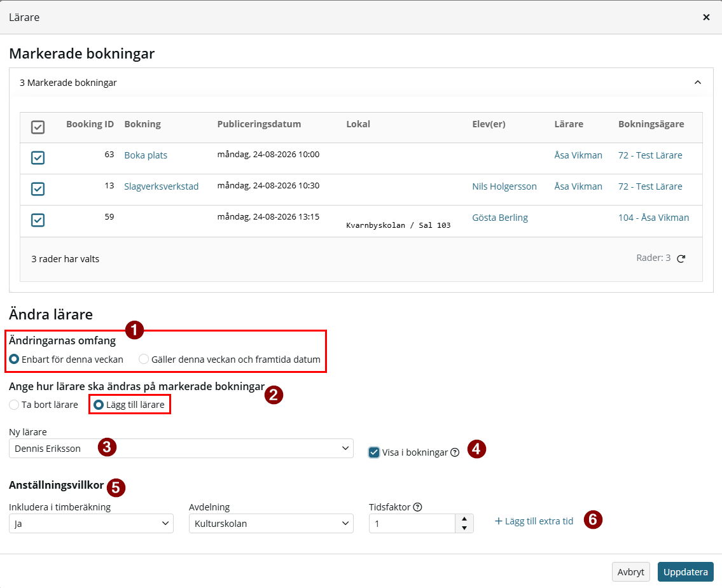Open owner 72 - Test Lärare in Boka plats row
Image resolution: width=722 pixels, height=588 pixels.
pos(650,155)
